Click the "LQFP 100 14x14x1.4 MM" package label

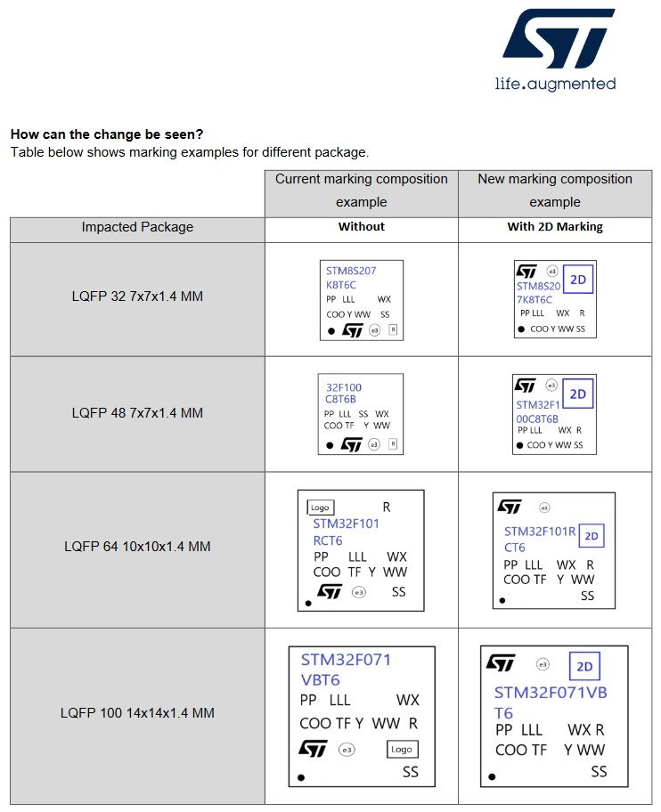tap(137, 713)
